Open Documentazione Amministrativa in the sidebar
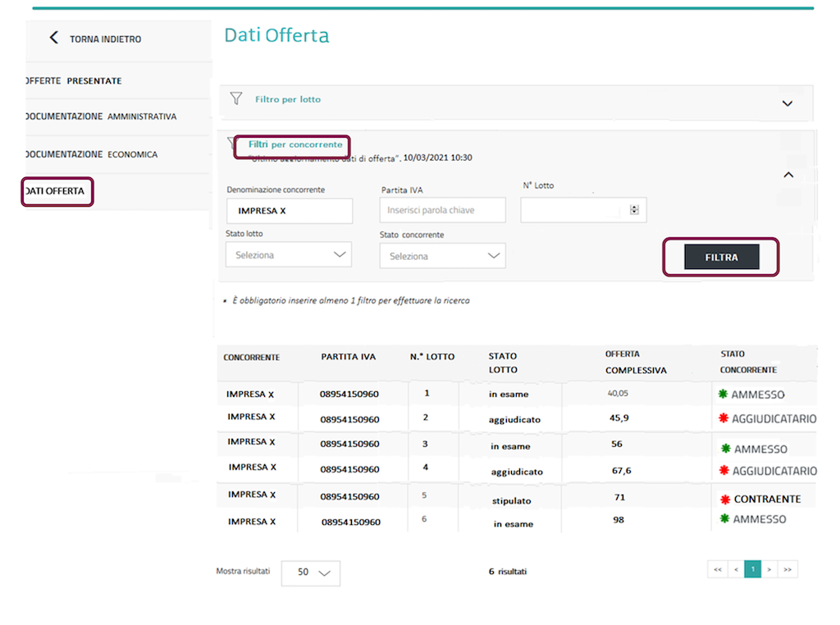Screen dimensions: 840x625 coord(101,116)
